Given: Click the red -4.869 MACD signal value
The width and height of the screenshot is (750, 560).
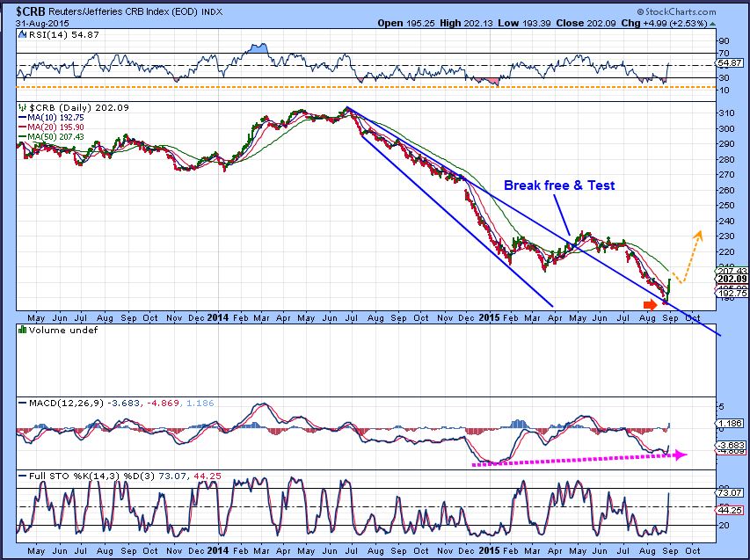Looking at the screenshot, I should 162,404.
